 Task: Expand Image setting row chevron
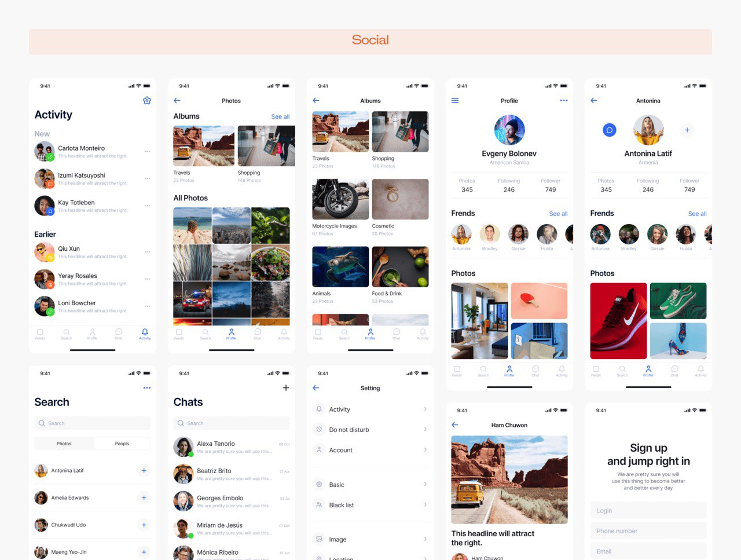click(x=425, y=539)
